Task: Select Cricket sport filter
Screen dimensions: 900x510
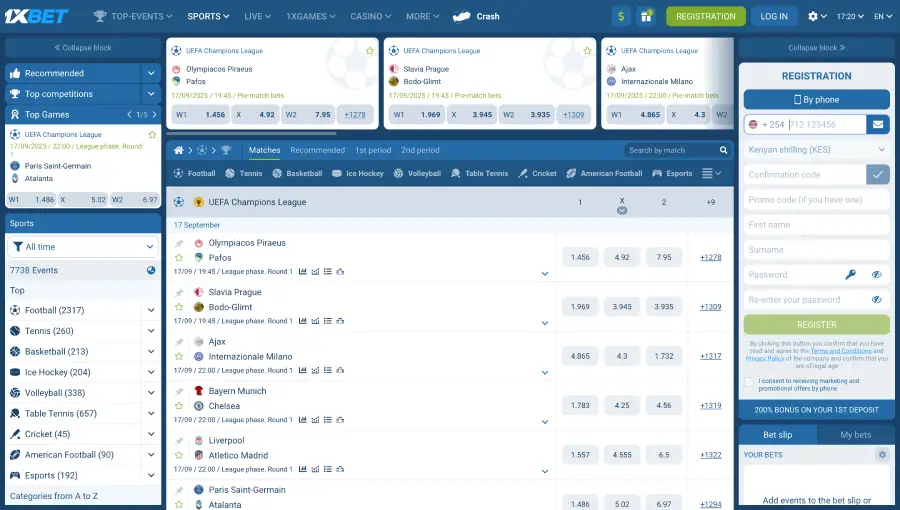Action: point(537,173)
